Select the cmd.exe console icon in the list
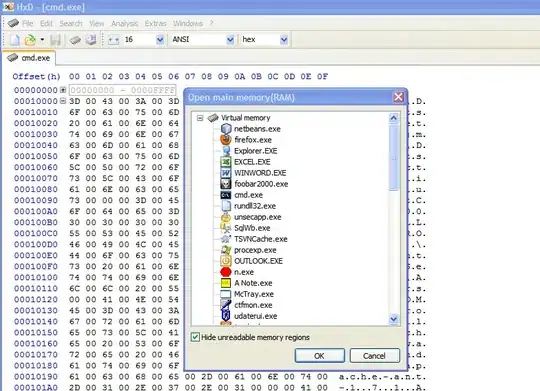This screenshot has width=540, height=391. 226,195
